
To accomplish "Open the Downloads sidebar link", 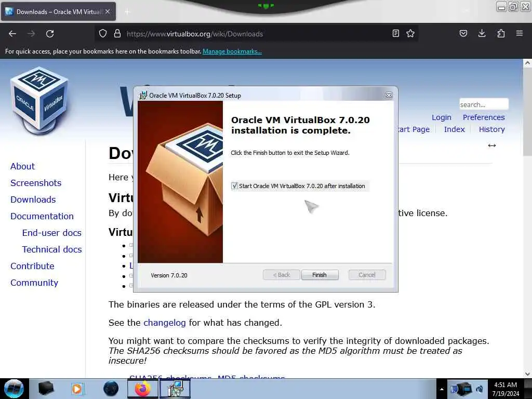I will (33, 199).
